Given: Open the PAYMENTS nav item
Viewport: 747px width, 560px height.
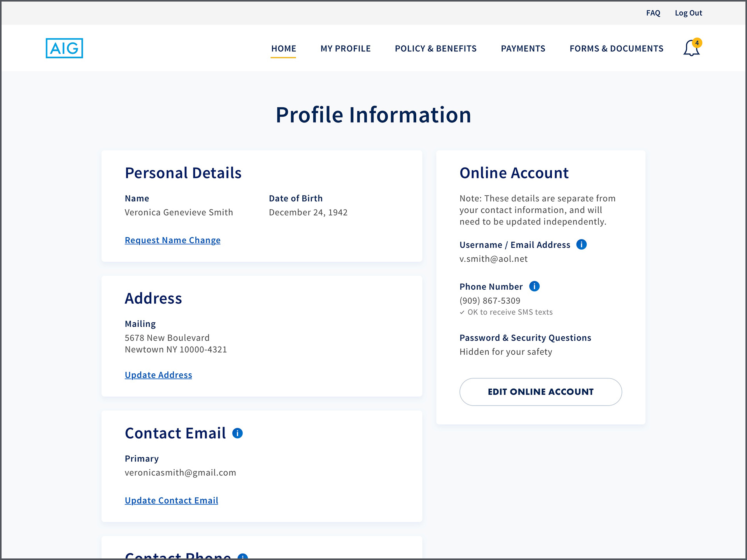Looking at the screenshot, I should click(x=523, y=49).
